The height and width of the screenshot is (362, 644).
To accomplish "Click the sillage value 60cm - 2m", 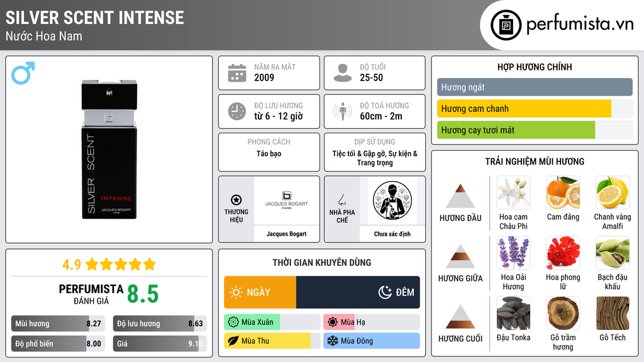I will (381, 116).
